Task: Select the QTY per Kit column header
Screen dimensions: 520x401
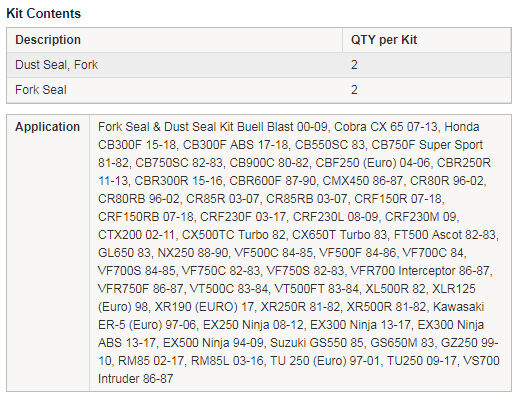Action: 384,40
